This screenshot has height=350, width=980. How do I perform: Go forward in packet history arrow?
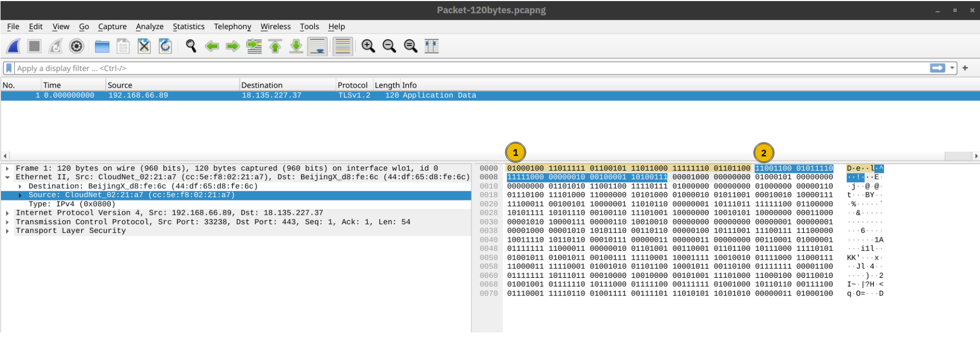pos(233,47)
